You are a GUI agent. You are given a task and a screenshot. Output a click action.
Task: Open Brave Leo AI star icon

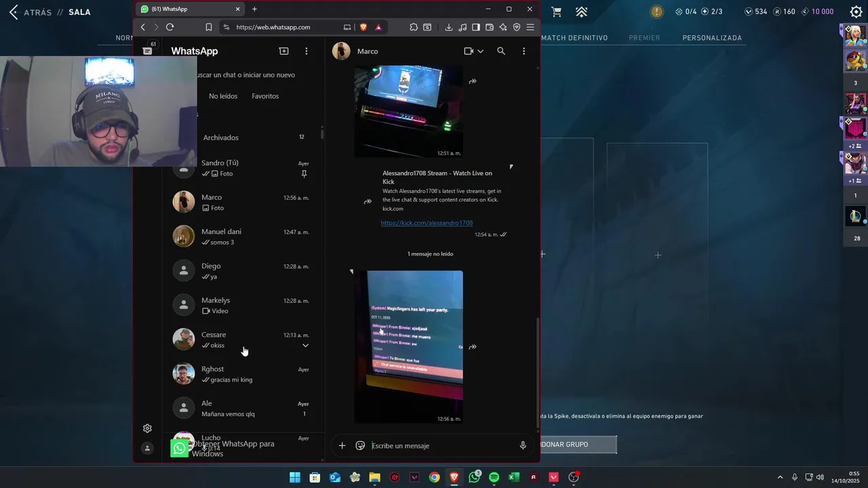(503, 27)
